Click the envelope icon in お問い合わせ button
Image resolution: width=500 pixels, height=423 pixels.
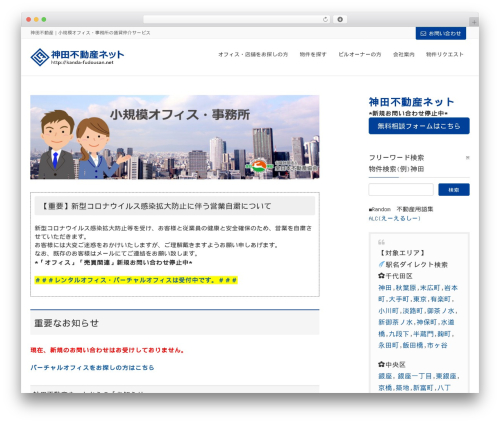click(x=423, y=34)
